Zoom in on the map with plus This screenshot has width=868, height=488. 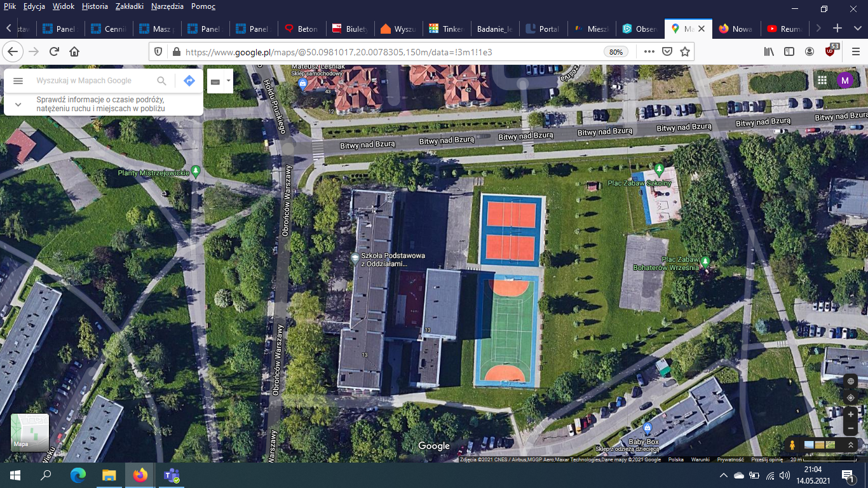click(851, 414)
